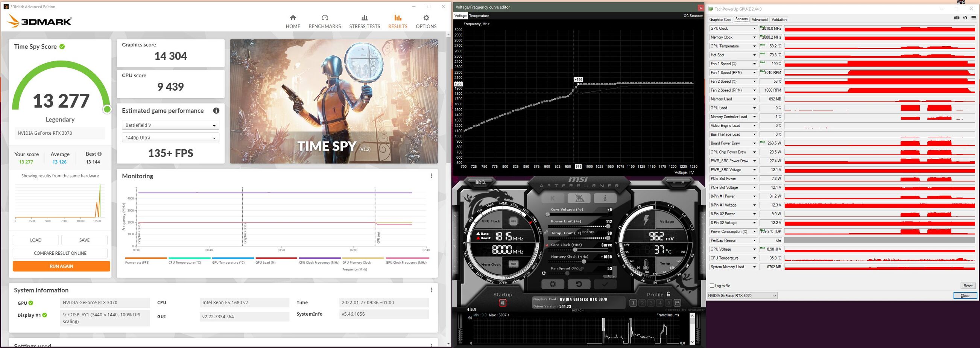Image resolution: width=980 pixels, height=348 pixels.
Task: Click DETACH on Afterburner monitor
Action: [x=577, y=310]
